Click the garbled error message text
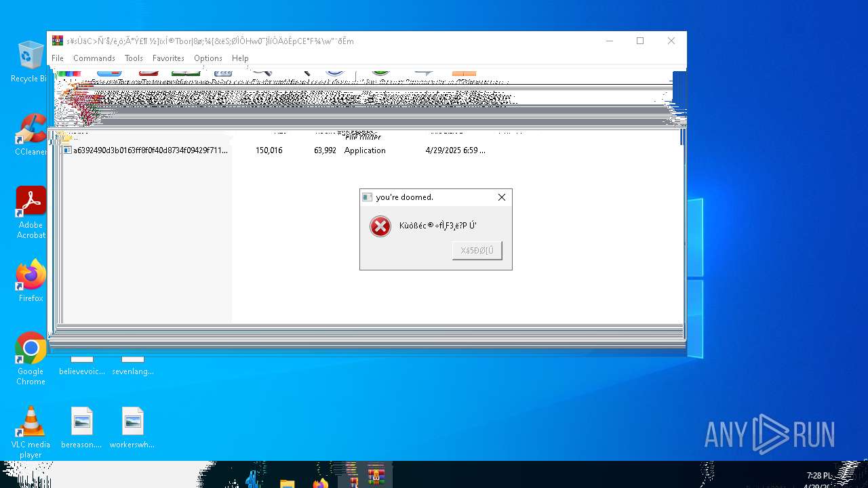Viewport: 868px width, 488px height. point(438,226)
